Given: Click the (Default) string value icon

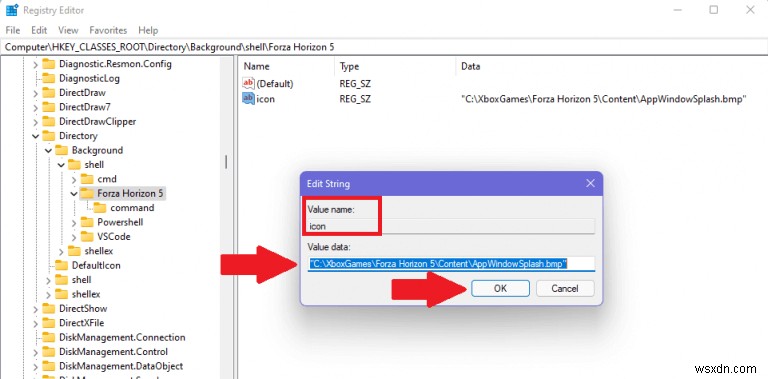Looking at the screenshot, I should pos(248,84).
